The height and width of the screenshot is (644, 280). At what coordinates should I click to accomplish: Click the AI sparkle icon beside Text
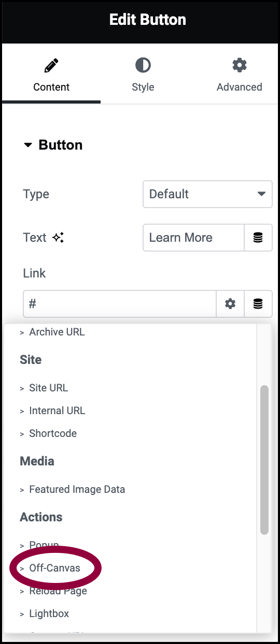58,238
